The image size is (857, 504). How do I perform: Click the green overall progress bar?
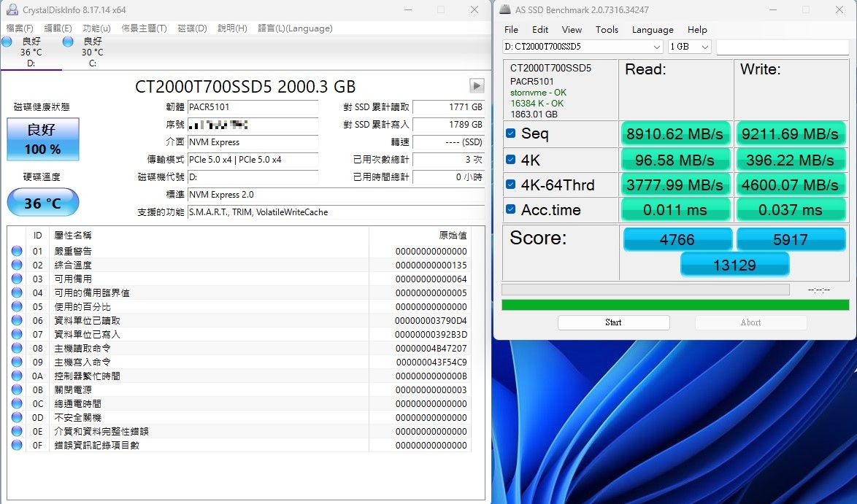675,305
